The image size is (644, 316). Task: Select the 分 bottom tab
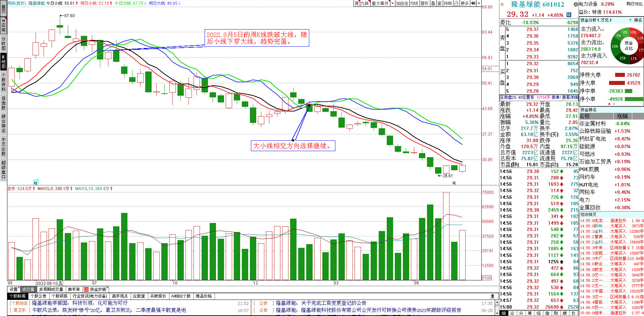pos(521,313)
